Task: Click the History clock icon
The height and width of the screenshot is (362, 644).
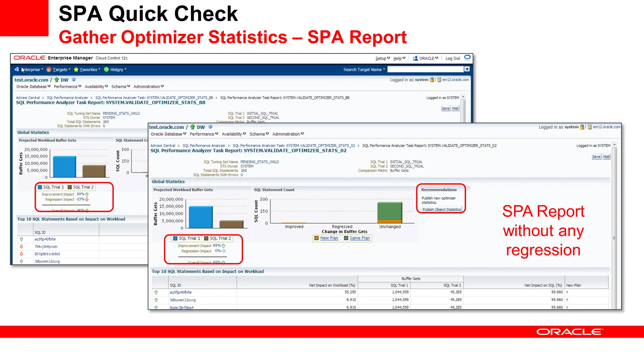Action: pos(106,69)
